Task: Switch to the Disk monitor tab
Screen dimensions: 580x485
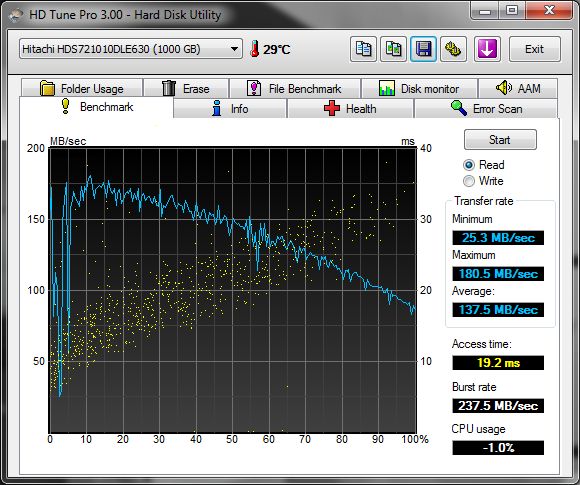Action: tap(419, 88)
